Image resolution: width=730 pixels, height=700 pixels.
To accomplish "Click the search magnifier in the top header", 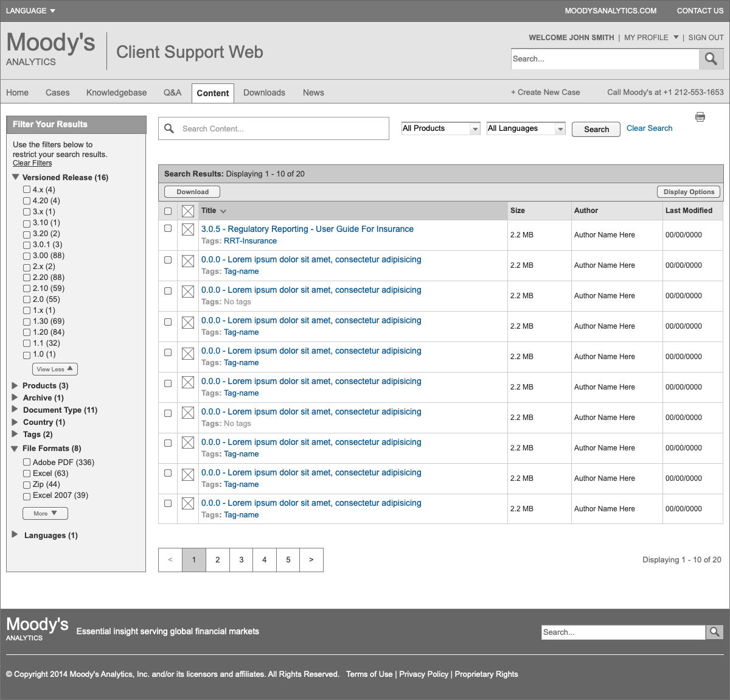I will pyautogui.click(x=711, y=58).
